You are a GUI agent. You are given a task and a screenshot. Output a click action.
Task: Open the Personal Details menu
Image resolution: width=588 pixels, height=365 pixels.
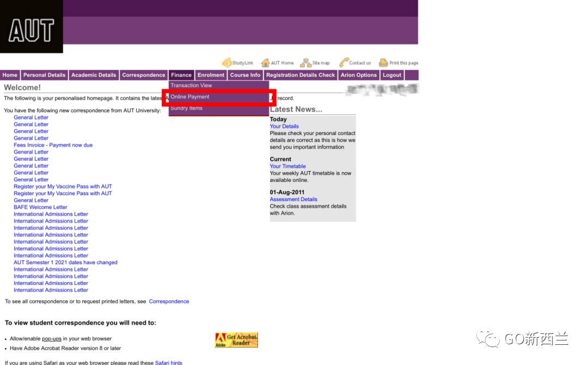point(44,75)
